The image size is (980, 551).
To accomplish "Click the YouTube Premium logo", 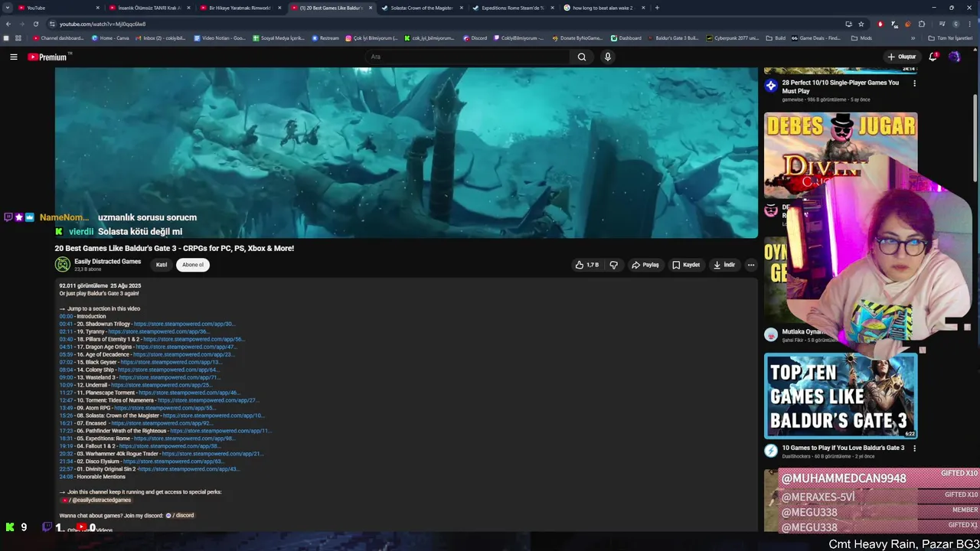I will pyautogui.click(x=49, y=57).
